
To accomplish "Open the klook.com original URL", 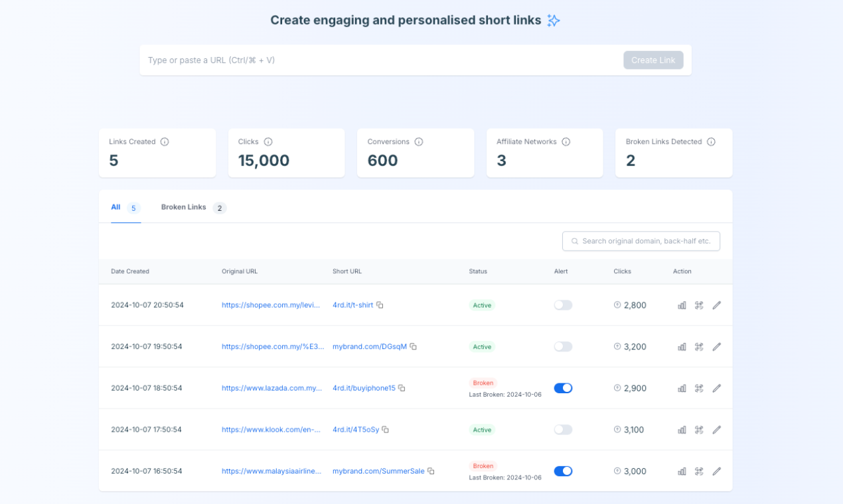I will [x=271, y=430].
